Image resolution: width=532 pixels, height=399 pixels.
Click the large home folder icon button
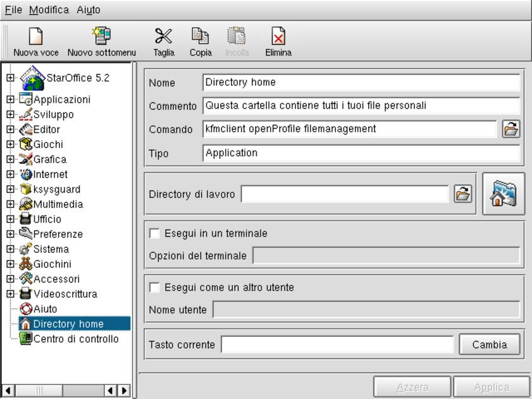coord(504,194)
